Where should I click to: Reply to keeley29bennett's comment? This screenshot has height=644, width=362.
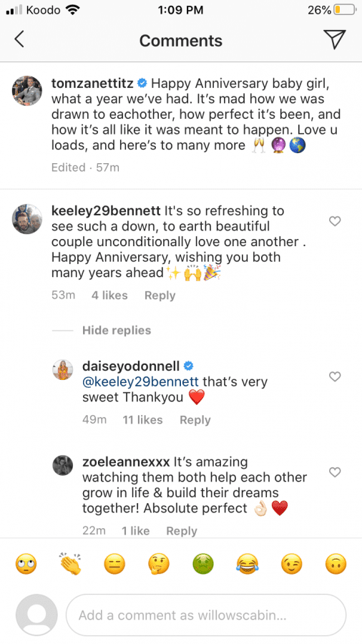click(160, 296)
